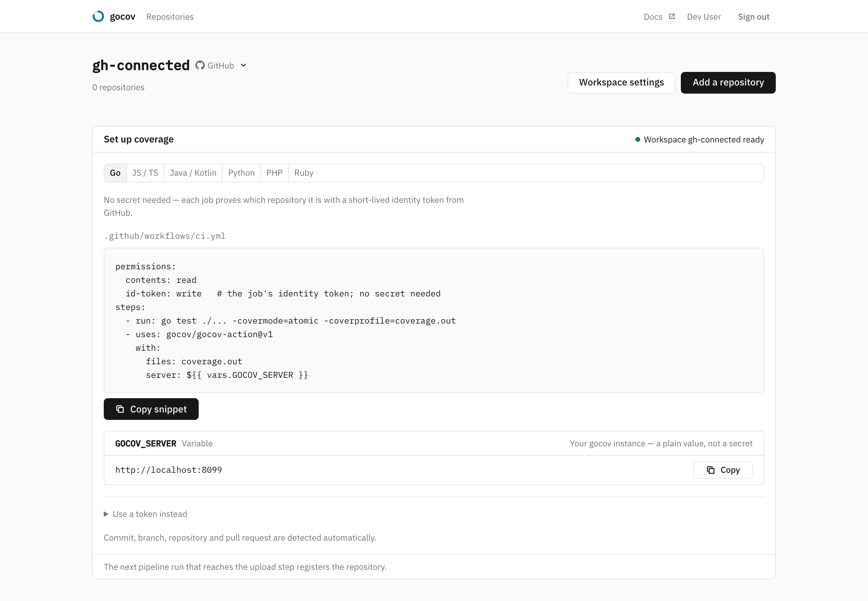This screenshot has height=601, width=868.
Task: Click the '0 repositories' count text
Action: click(118, 88)
